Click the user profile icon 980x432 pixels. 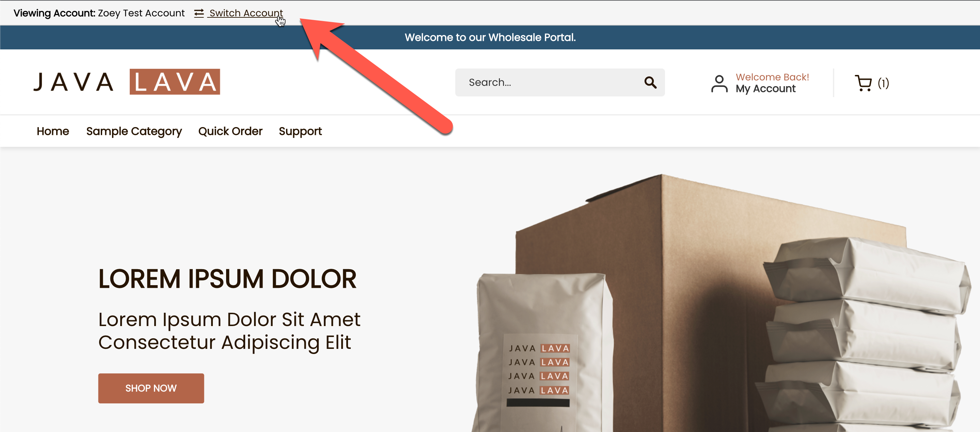pos(719,84)
